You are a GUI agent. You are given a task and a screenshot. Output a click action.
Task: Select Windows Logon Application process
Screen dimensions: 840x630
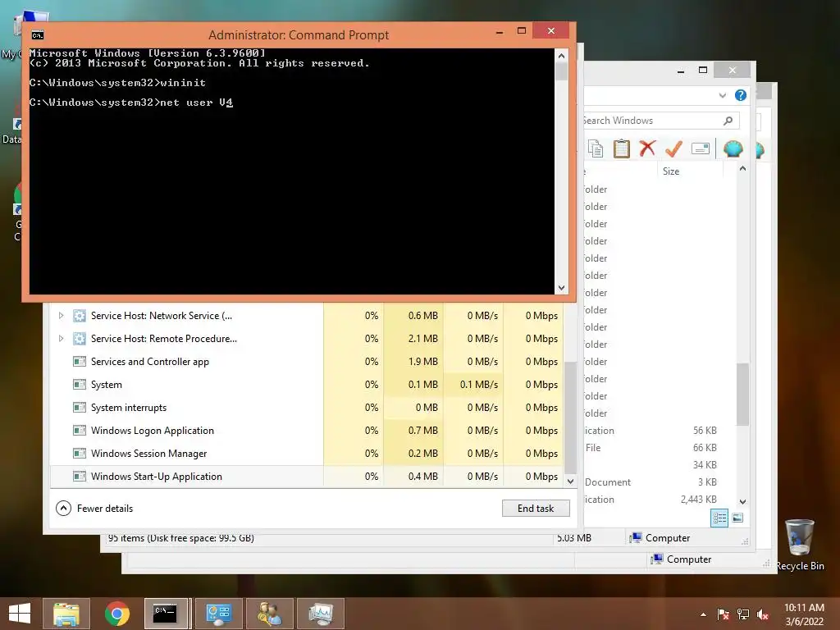point(307,431)
